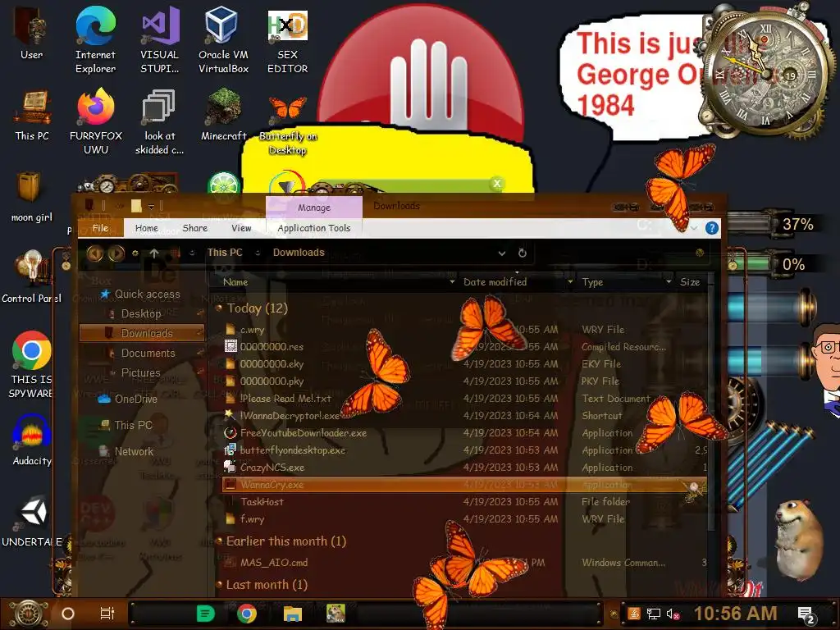Click the Manage contextual tab
Image resolution: width=840 pixels, height=630 pixels.
point(314,208)
